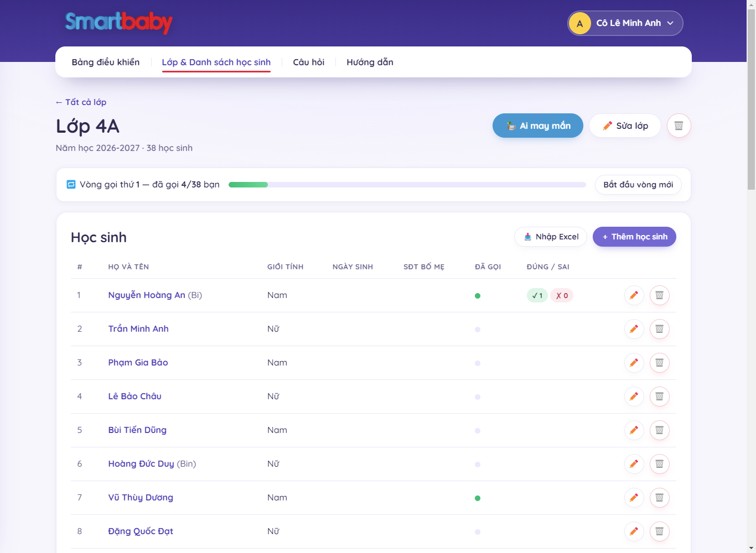The height and width of the screenshot is (553, 756).
Task: Edit student Đặng Quốc Đạt with pencil icon
Action: [x=634, y=531]
